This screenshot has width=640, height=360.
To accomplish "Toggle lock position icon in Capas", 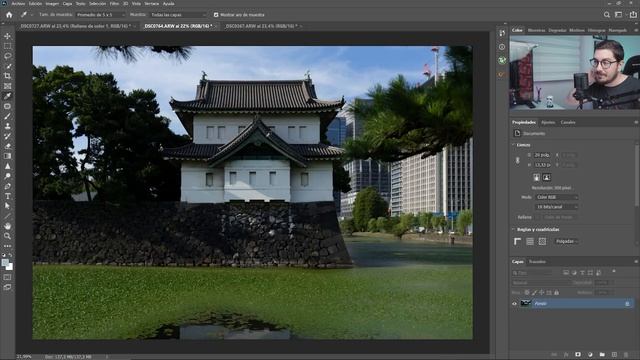I will tap(542, 293).
